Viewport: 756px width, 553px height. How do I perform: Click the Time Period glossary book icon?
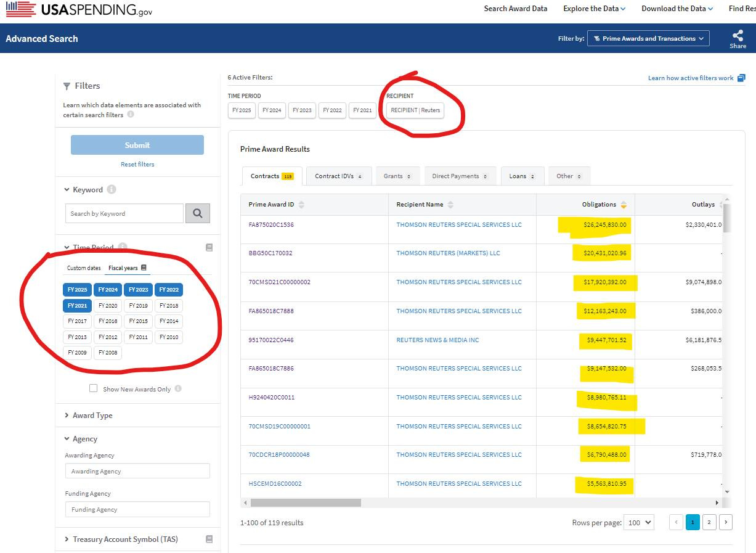pyautogui.click(x=209, y=247)
